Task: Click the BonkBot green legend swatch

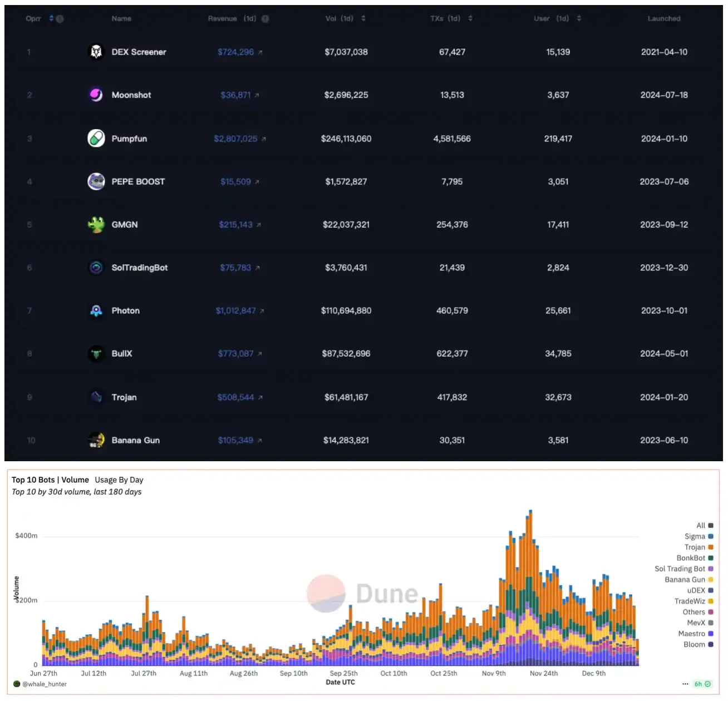Action: (711, 558)
